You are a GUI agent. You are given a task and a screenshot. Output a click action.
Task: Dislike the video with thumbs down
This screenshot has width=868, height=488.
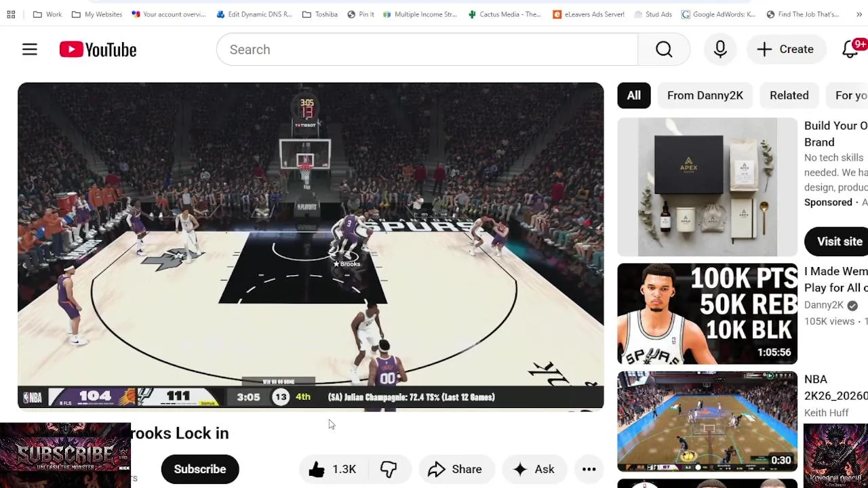[x=389, y=469]
